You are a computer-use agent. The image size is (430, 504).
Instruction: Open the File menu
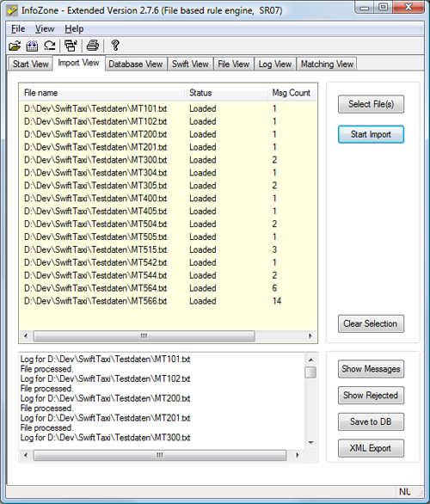pos(18,29)
